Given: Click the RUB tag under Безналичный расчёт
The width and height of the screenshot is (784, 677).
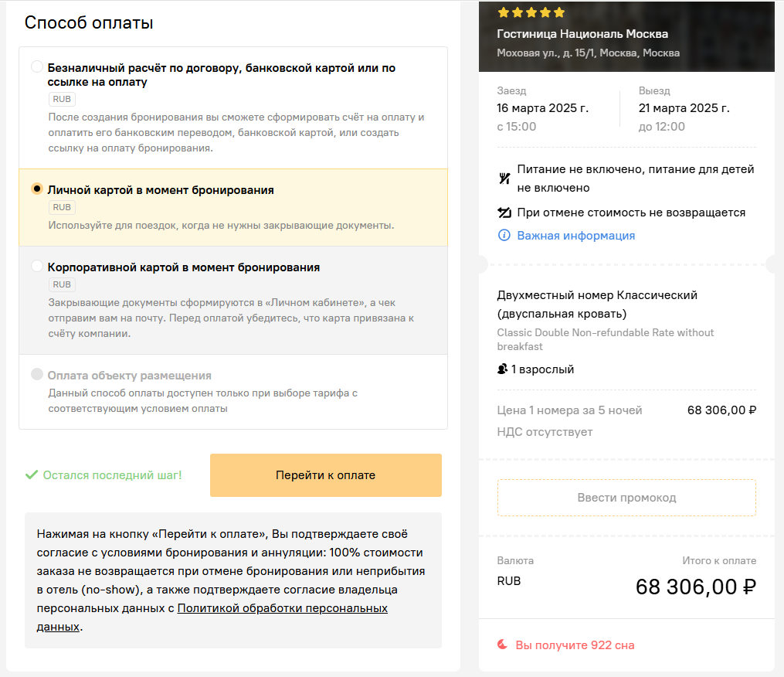Looking at the screenshot, I should (x=62, y=99).
